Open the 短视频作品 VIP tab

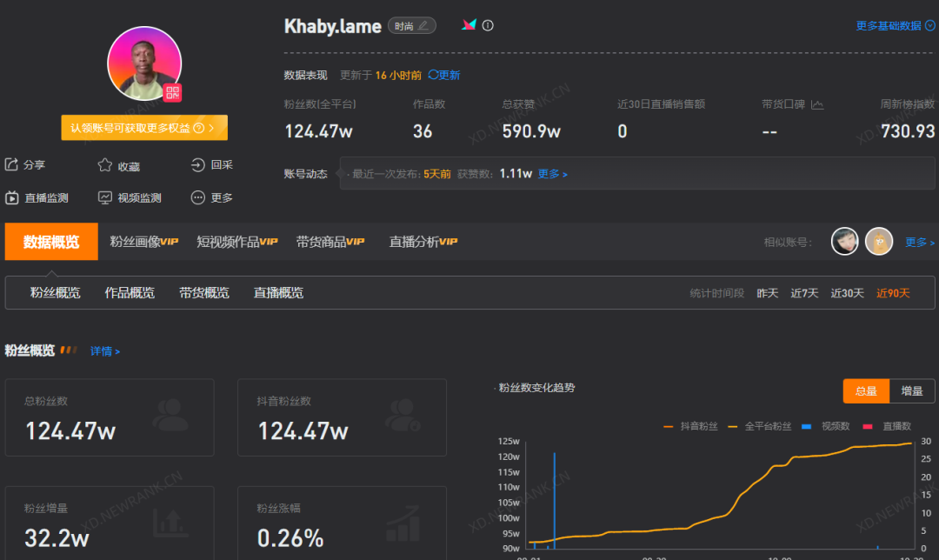[237, 242]
